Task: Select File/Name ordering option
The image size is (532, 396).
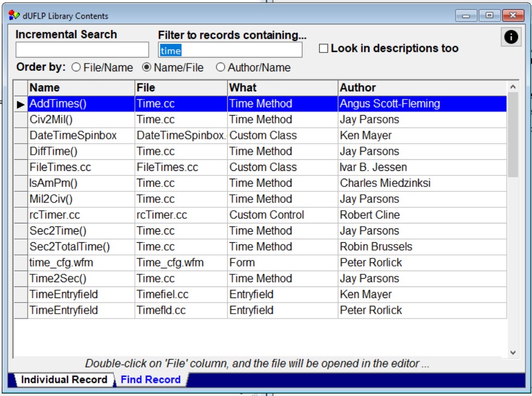Action: point(76,67)
